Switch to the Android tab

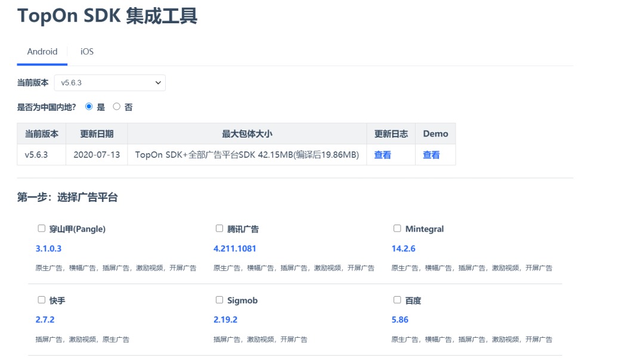click(42, 52)
